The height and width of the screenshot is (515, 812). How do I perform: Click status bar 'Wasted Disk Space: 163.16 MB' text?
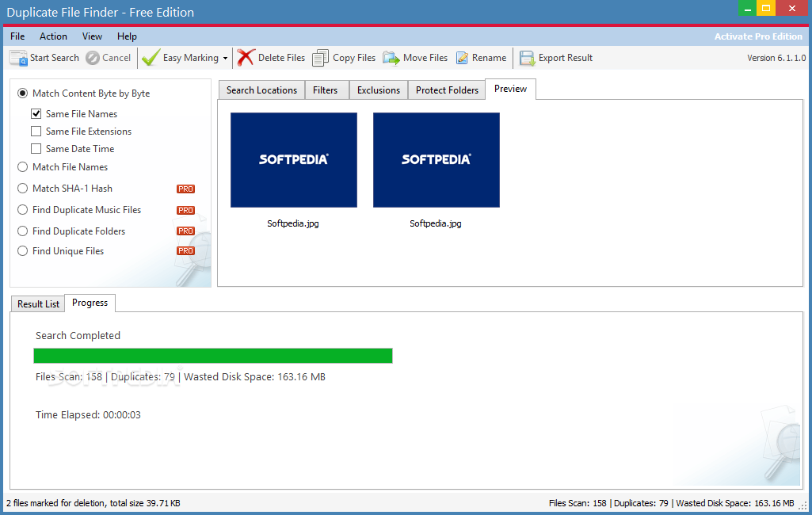pos(735,503)
